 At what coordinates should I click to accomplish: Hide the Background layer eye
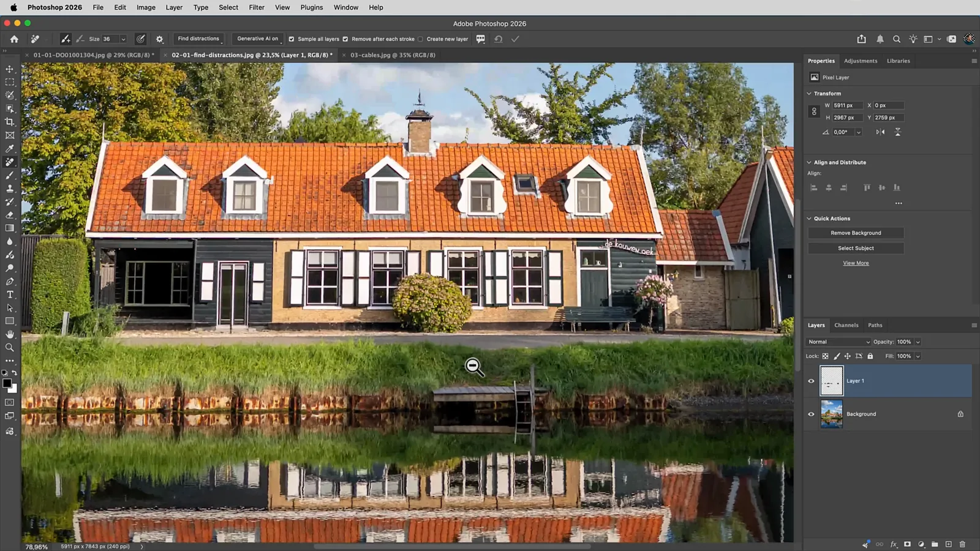tap(811, 414)
